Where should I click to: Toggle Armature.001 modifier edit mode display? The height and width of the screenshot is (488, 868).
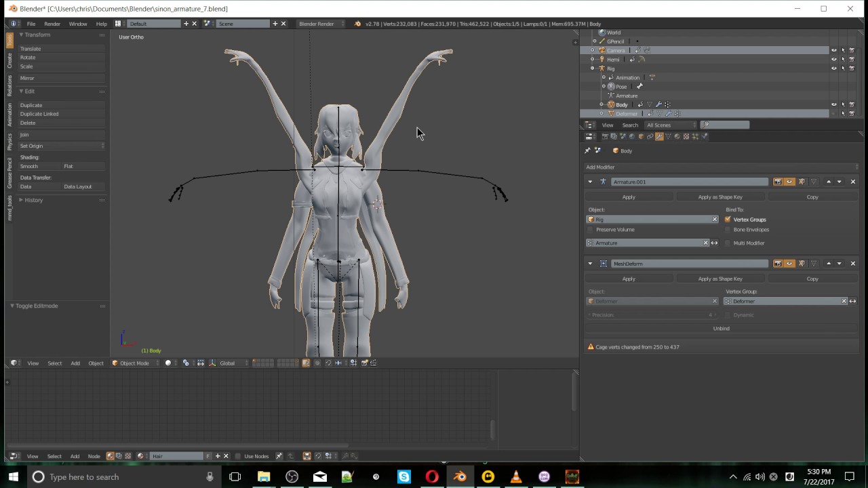[802, 182]
